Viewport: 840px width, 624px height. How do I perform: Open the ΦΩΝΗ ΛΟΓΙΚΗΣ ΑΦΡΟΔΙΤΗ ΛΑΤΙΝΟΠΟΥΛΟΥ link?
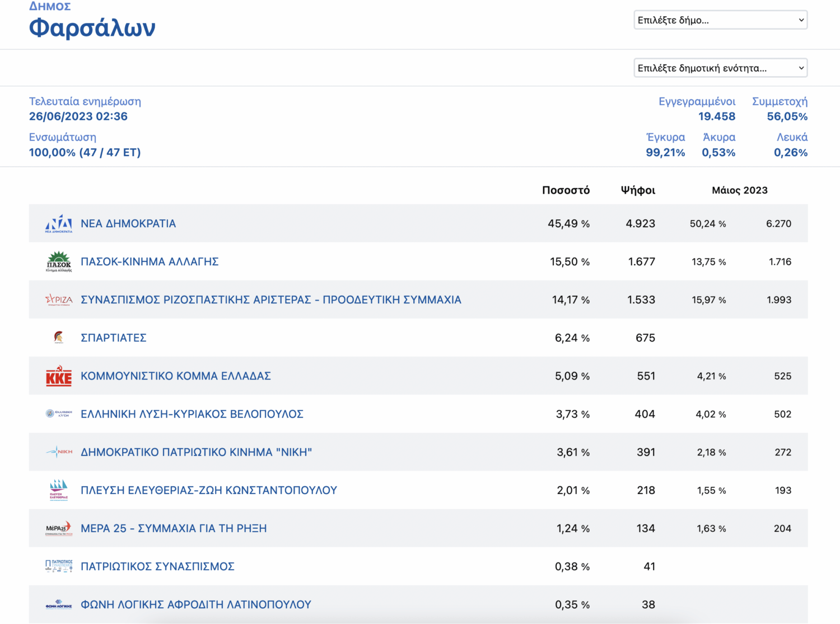[x=196, y=604]
